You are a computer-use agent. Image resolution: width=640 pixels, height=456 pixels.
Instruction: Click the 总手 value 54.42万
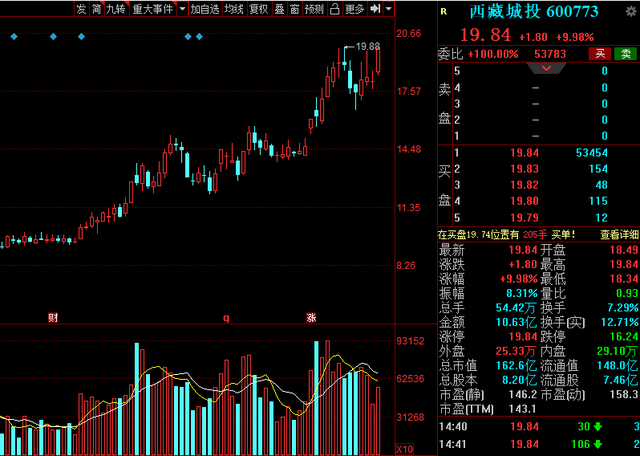[x=516, y=308]
